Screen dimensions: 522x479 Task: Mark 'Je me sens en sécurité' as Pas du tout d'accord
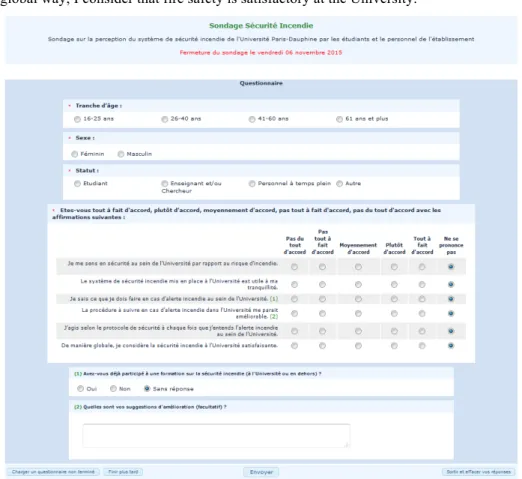pos(294,267)
